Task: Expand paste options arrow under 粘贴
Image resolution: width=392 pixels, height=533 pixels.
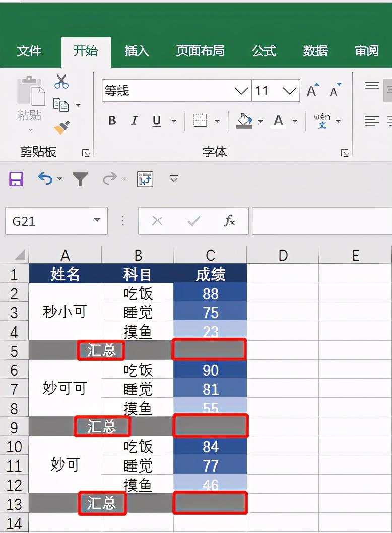Action: click(x=31, y=130)
